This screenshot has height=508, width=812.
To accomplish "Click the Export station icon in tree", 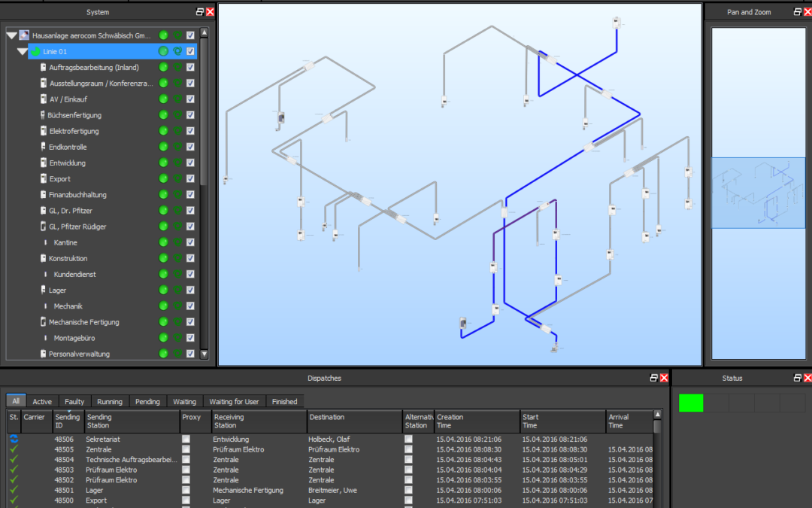I will 44,179.
